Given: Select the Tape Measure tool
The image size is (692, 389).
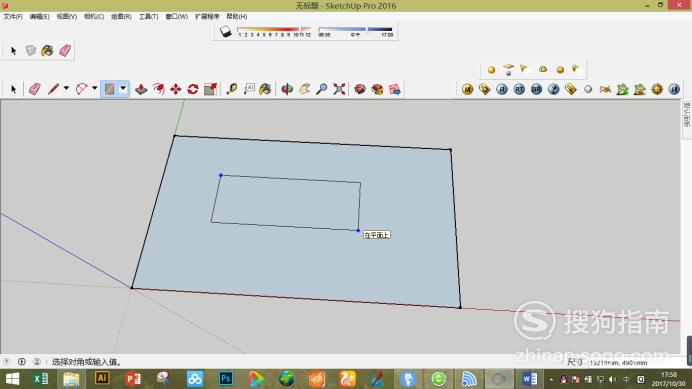Looking at the screenshot, I should click(x=232, y=89).
